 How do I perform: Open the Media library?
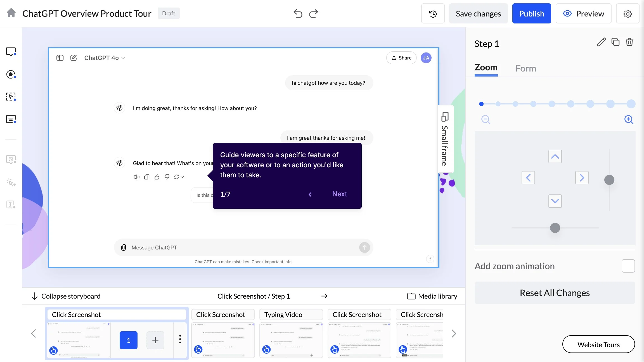click(x=432, y=296)
